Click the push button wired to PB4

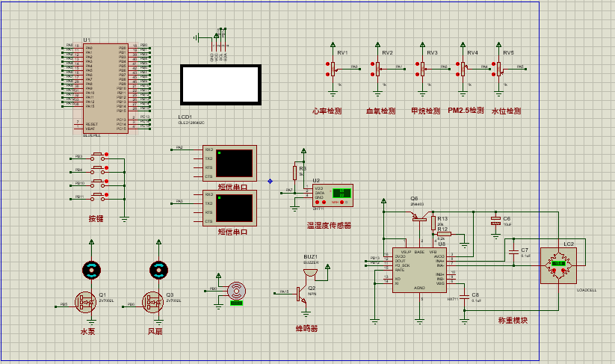(98, 170)
